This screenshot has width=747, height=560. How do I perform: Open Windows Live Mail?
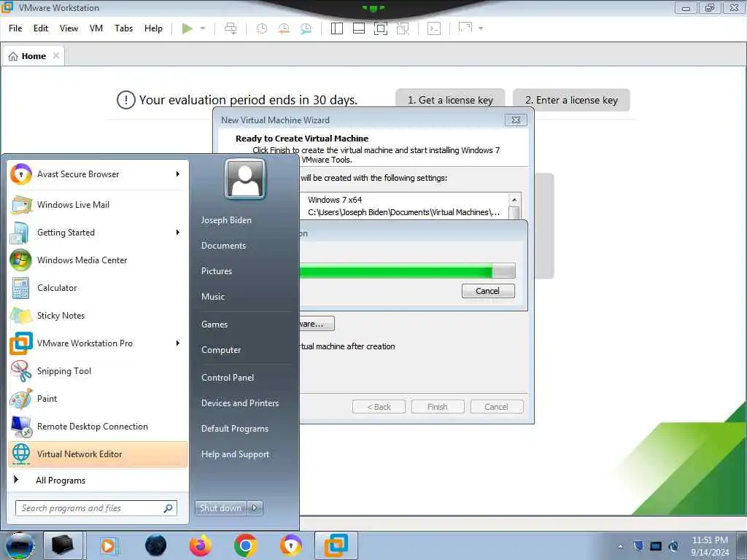pyautogui.click(x=98, y=205)
